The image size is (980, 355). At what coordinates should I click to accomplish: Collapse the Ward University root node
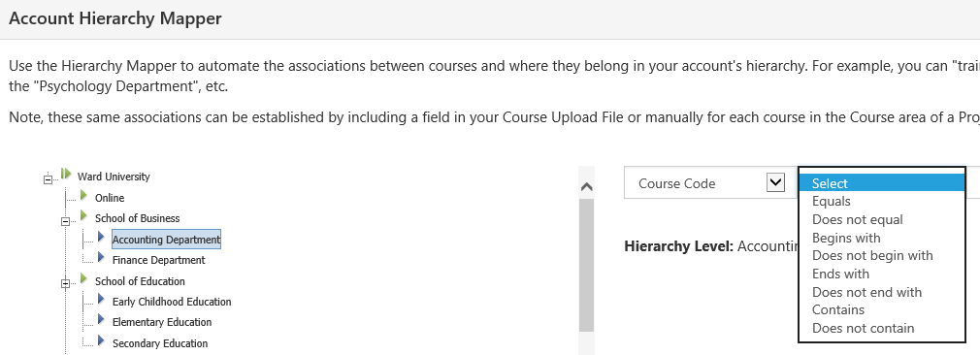click(x=48, y=180)
